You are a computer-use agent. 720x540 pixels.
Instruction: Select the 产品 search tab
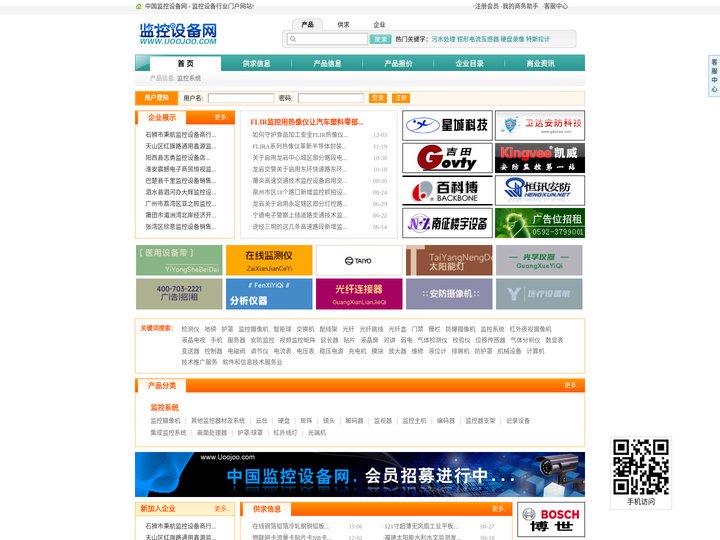[x=308, y=25]
